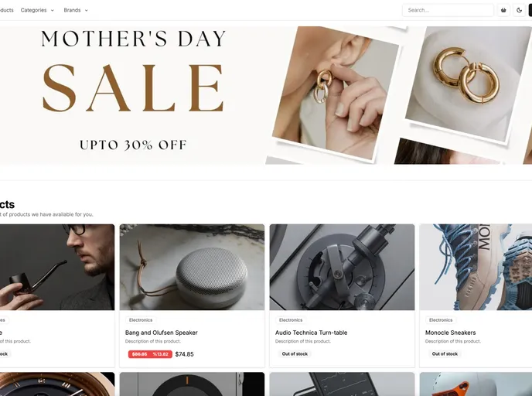Select Electronics tag on Bang and Olufsen card
Image resolution: width=532 pixels, height=396 pixels.
point(141,320)
